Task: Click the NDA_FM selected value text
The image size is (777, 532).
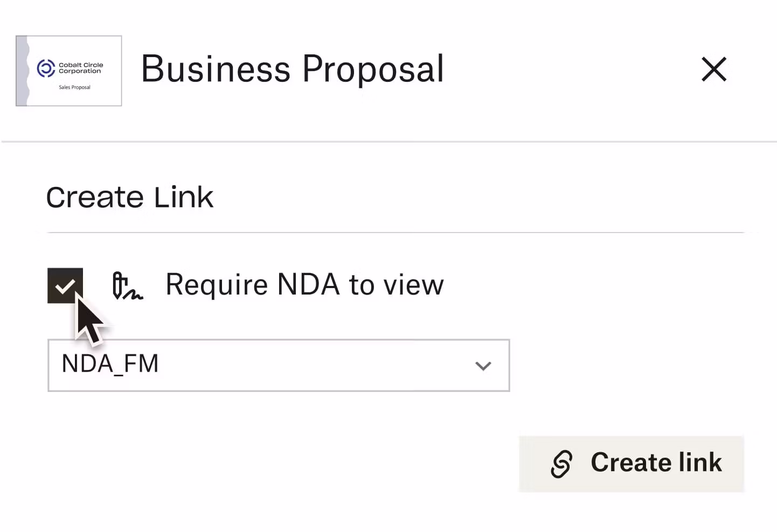Action: coord(110,364)
